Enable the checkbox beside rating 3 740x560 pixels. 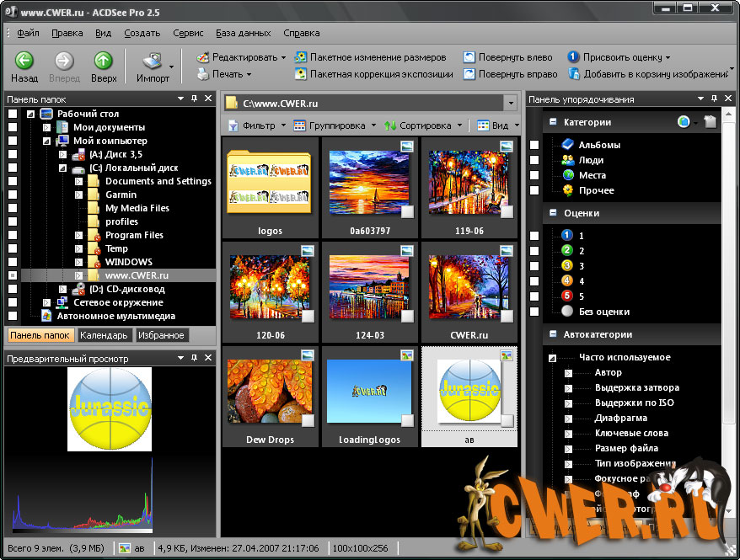[534, 266]
